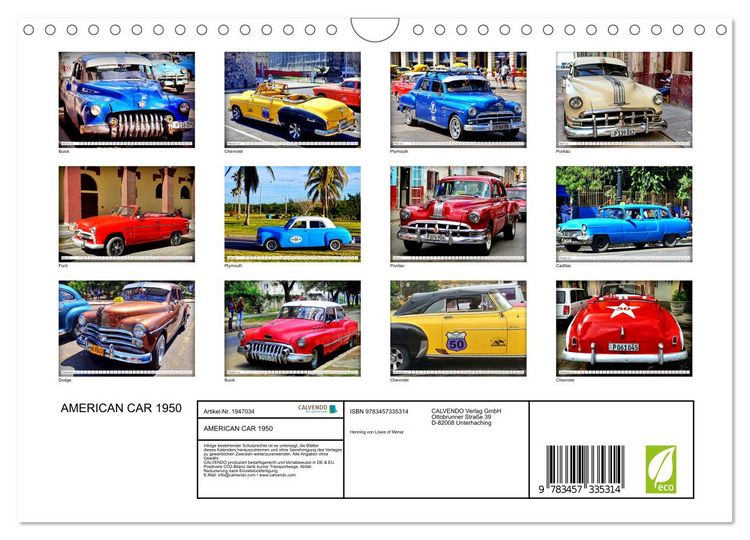
Task: Click the 'Chevrolet' caption under the 50 shield photo
Action: 399,380
